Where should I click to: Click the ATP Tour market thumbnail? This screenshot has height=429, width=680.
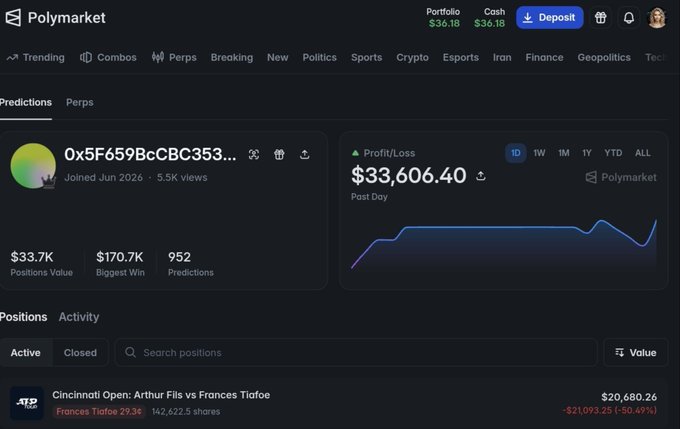[x=27, y=403]
